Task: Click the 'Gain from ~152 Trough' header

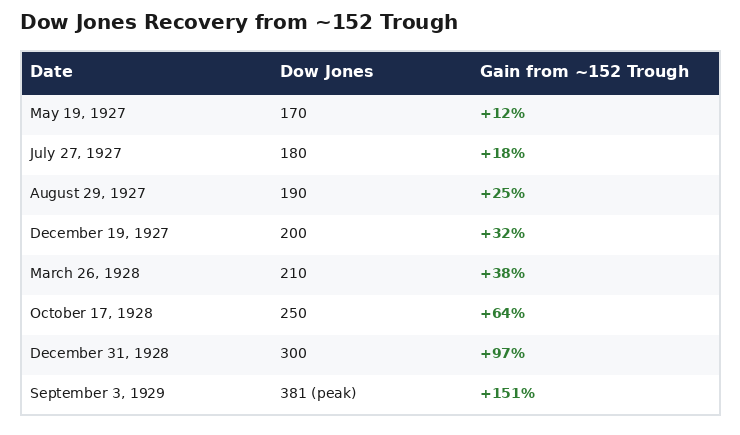Action: [584, 72]
